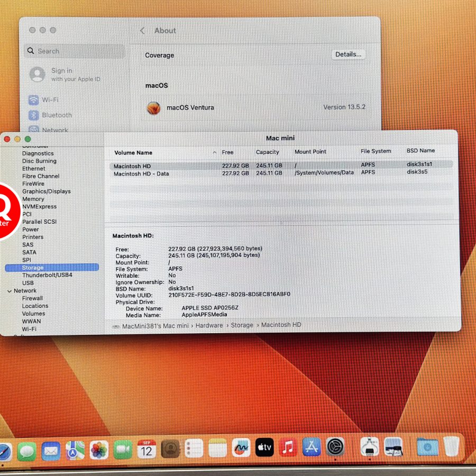Open the Trash in Dock
Screen dimensions: 476x476
tap(451, 446)
